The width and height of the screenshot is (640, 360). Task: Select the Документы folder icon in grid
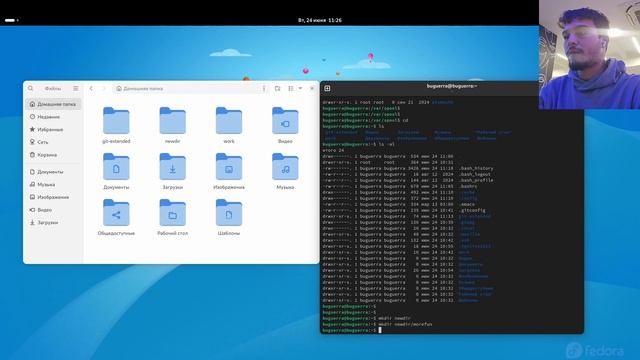(x=116, y=167)
